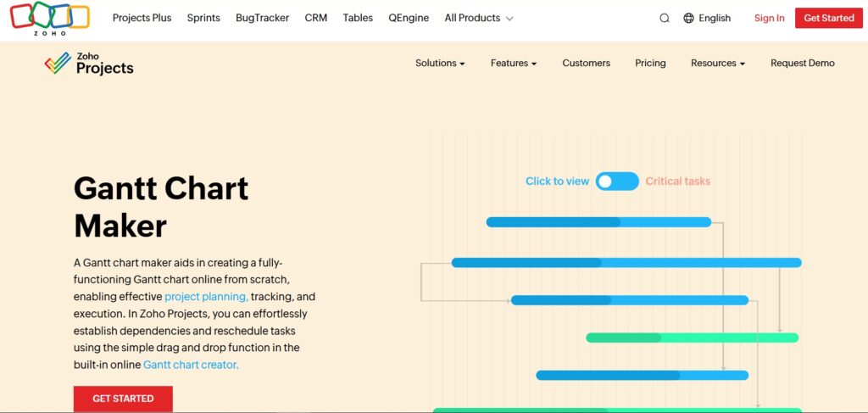Image resolution: width=868 pixels, height=413 pixels.
Task: Click the globe language icon
Action: pyautogui.click(x=688, y=19)
